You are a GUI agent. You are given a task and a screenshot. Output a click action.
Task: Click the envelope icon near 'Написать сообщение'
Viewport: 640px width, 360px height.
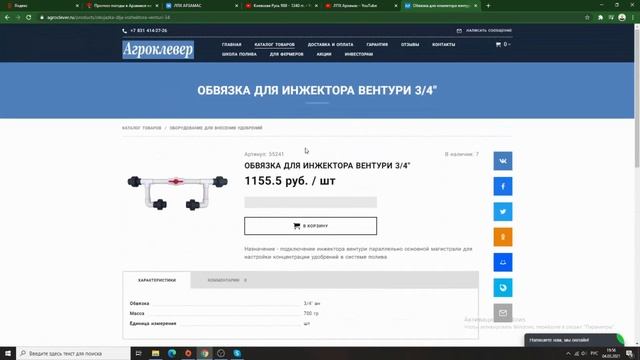coord(459,31)
